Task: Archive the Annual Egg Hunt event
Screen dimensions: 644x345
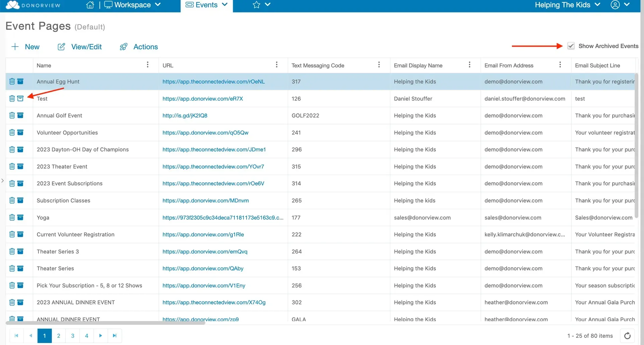Action: pyautogui.click(x=20, y=81)
